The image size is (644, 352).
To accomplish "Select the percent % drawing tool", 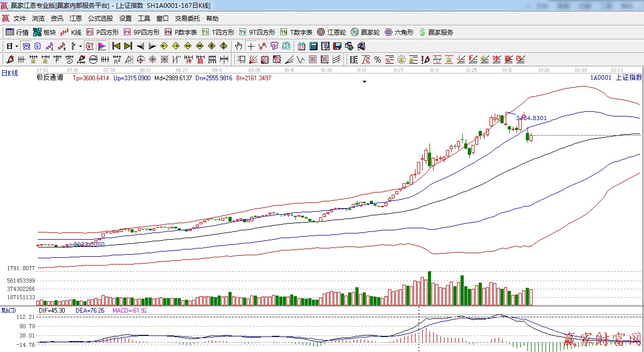I will 378,60.
